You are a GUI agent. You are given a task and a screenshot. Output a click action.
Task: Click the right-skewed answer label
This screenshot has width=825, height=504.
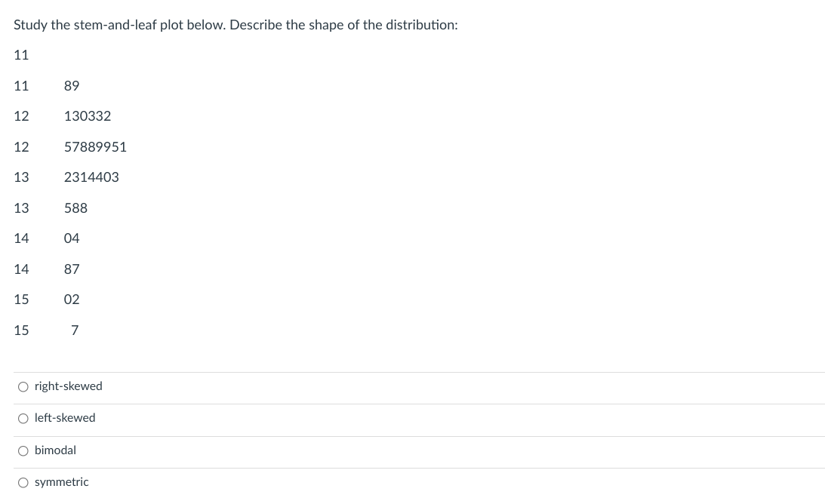click(x=68, y=386)
